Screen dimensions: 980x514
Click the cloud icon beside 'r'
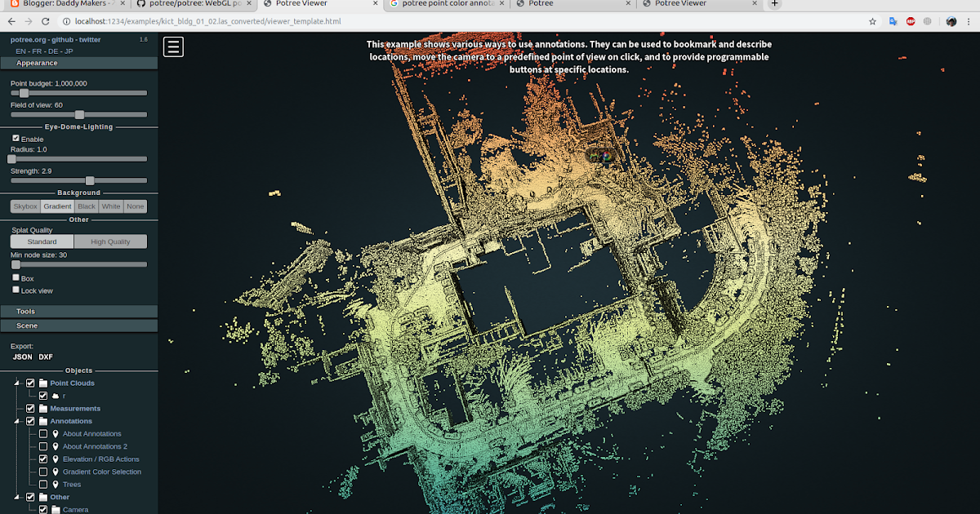(x=56, y=396)
